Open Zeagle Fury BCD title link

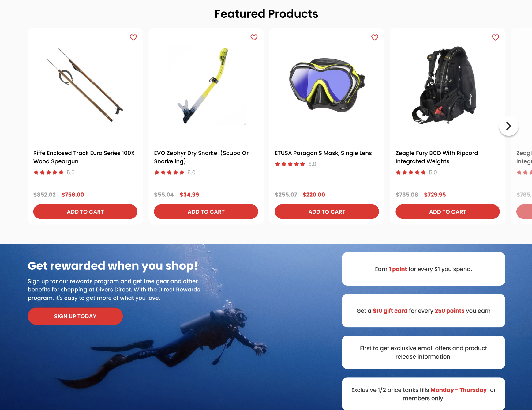tap(437, 157)
